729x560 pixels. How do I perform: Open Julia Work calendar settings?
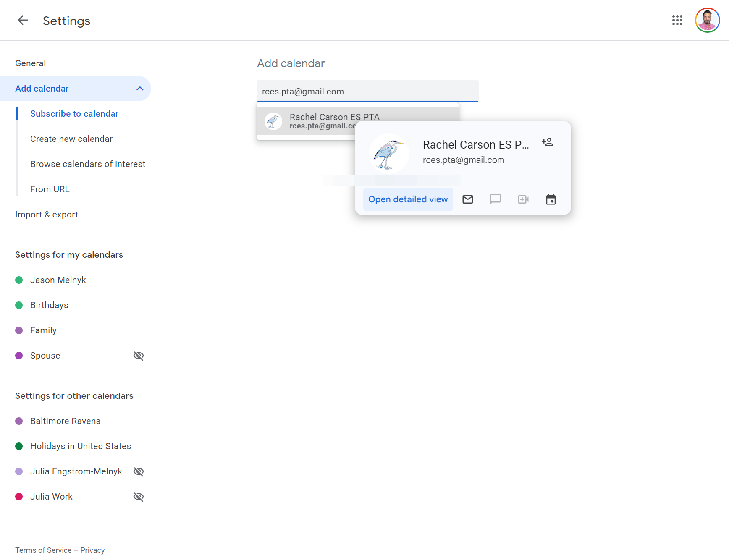51,497
